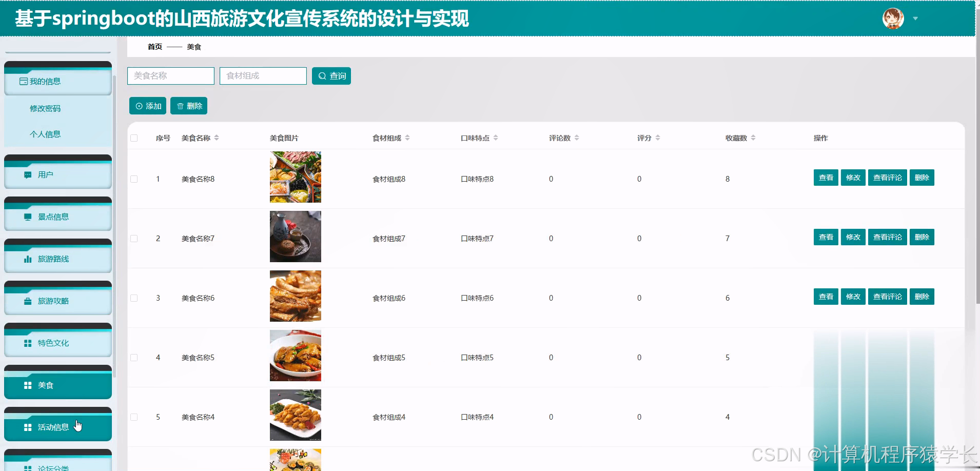Open the 美食名称4 food image
The image size is (980, 471).
point(296,415)
